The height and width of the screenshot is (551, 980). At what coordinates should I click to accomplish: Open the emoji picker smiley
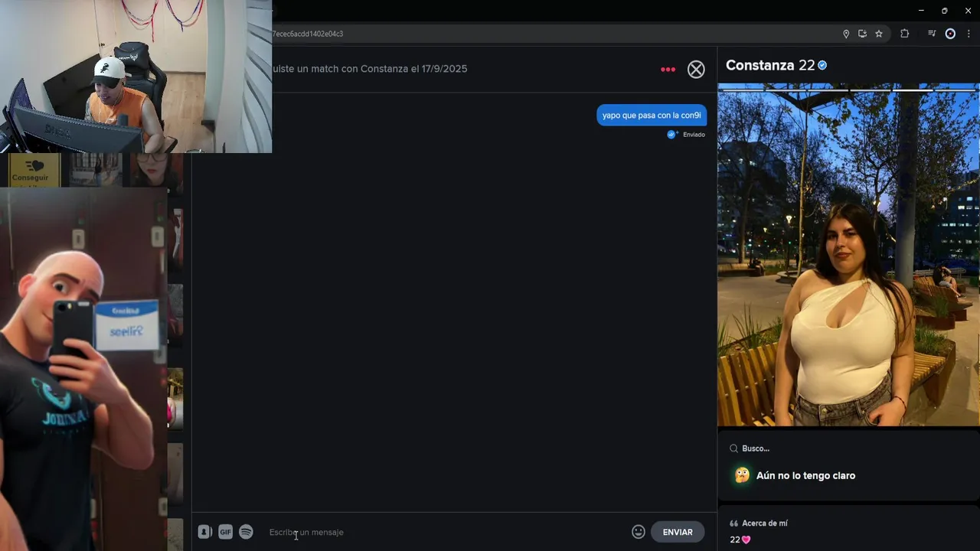point(639,532)
